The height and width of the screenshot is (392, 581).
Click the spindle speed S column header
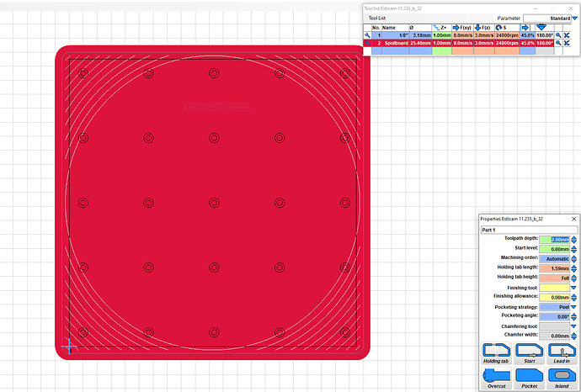(507, 28)
